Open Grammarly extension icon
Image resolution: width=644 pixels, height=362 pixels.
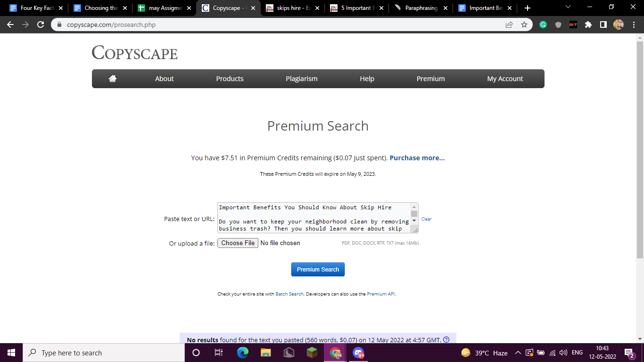coord(543,25)
